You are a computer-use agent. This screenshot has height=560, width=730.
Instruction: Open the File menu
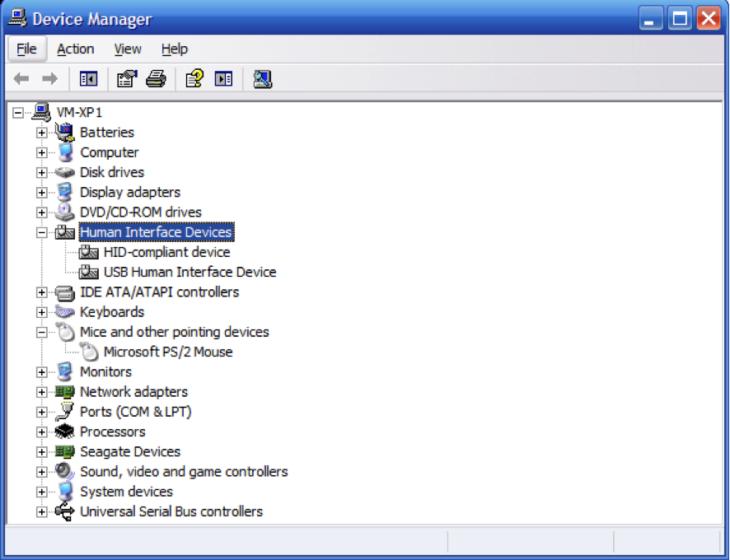[x=26, y=49]
